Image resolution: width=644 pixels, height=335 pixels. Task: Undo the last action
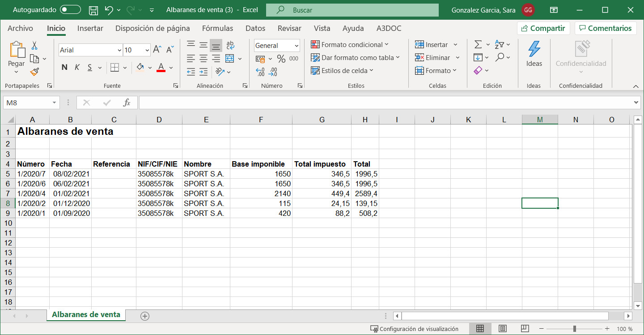click(109, 10)
